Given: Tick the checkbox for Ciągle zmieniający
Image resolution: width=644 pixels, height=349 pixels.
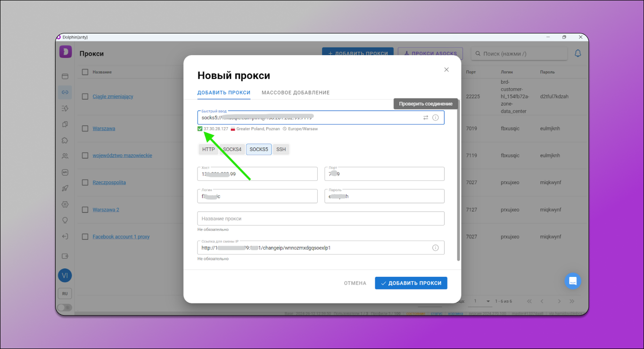Looking at the screenshot, I should [85, 97].
